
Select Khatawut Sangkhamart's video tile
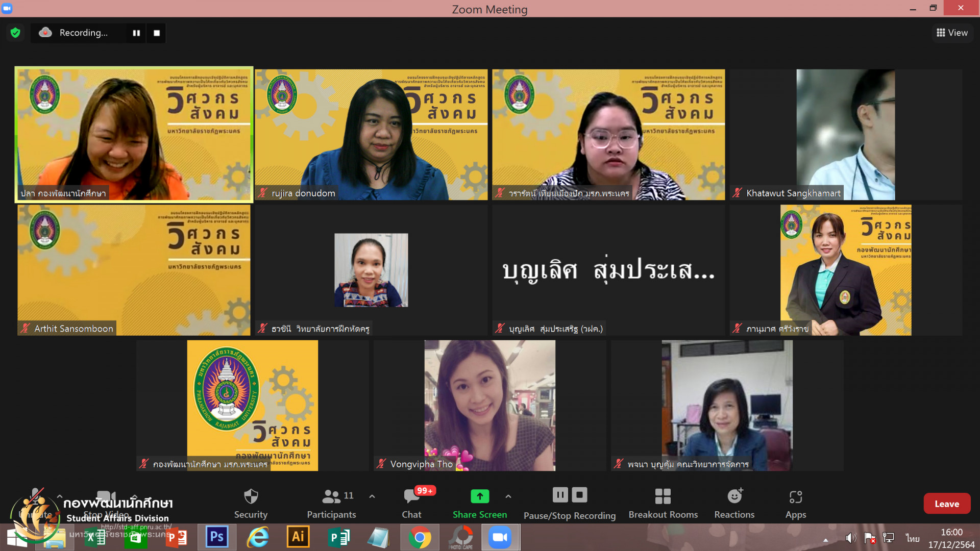pos(845,135)
